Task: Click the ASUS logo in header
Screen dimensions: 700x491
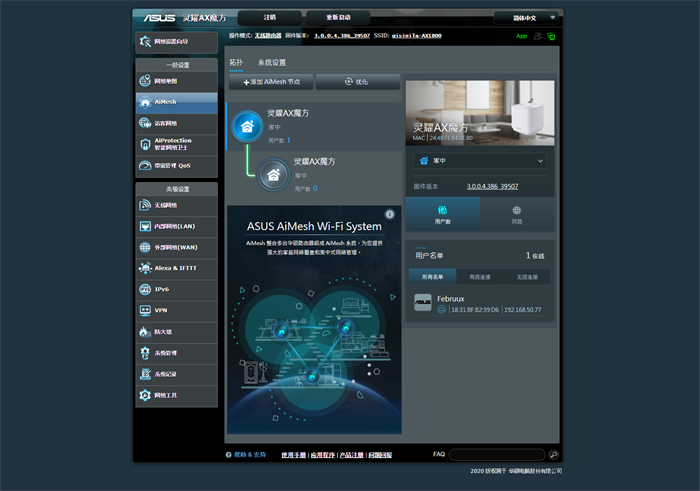Action: [x=159, y=18]
